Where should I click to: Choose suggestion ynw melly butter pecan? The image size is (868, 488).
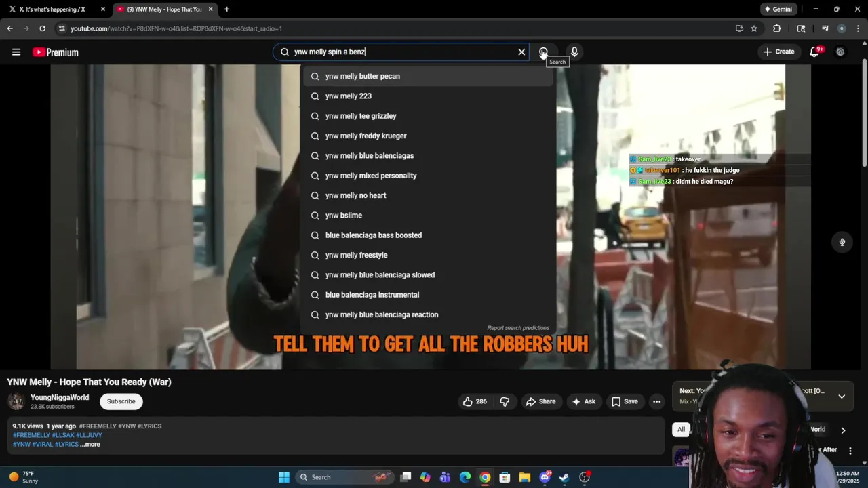[x=428, y=77]
